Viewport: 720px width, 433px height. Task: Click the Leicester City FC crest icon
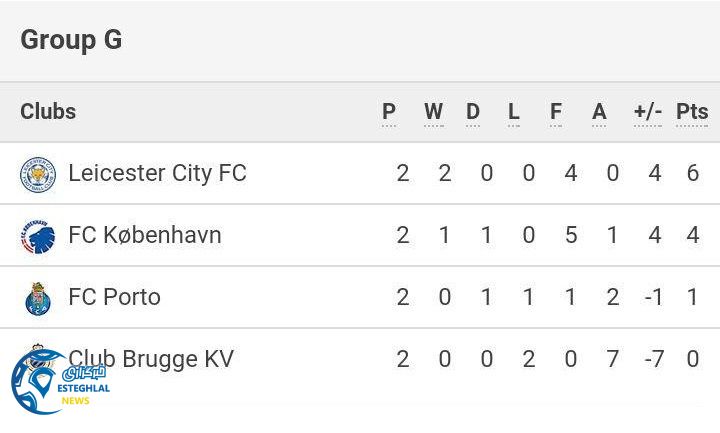pos(38,174)
